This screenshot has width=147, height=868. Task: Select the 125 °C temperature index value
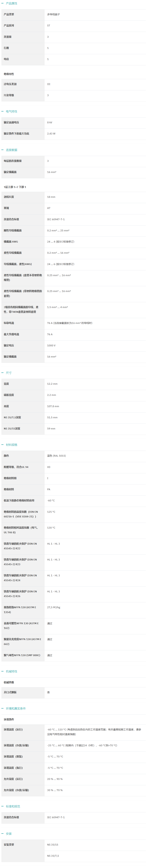51,512
